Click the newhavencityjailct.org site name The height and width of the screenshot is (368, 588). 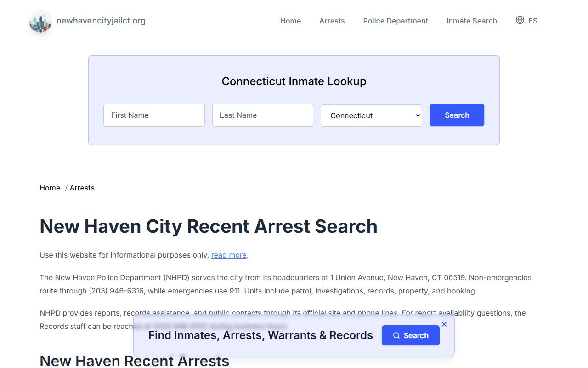[101, 20]
